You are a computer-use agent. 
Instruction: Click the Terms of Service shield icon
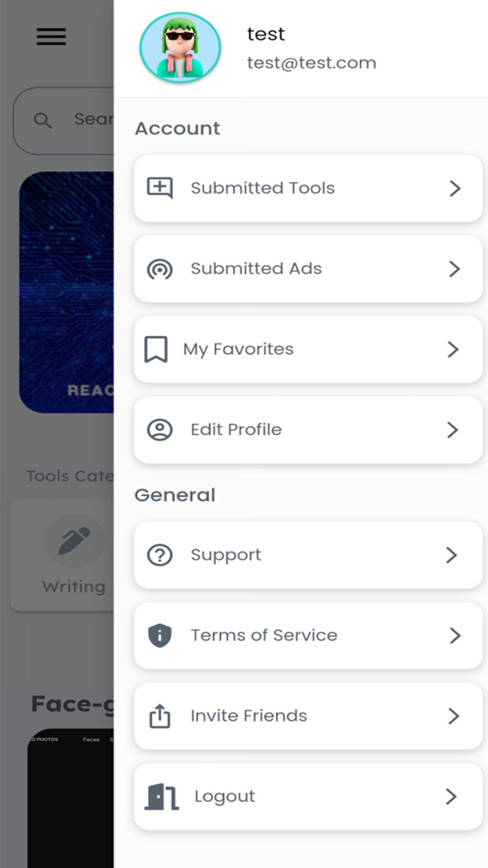pos(160,636)
